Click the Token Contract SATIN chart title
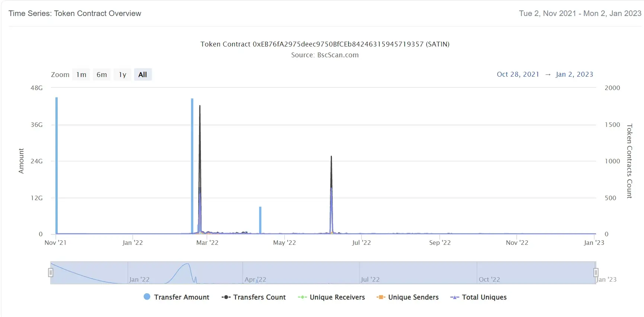The width and height of the screenshot is (644, 317). point(325,44)
